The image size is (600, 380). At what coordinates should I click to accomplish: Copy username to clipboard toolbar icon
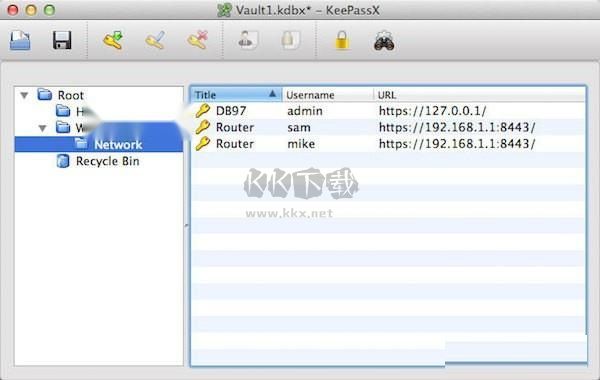[248, 41]
